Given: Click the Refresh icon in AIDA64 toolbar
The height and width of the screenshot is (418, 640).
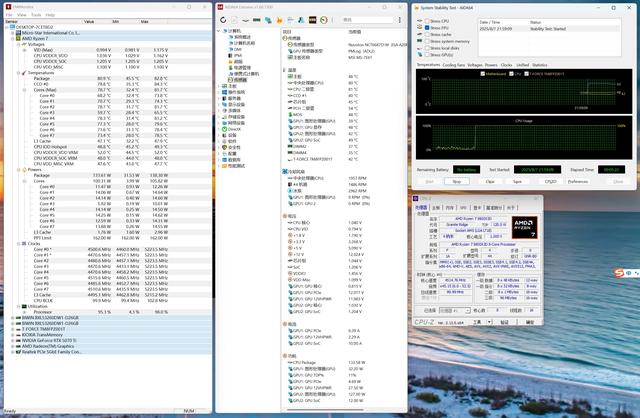Looking at the screenshot, I should (x=223, y=20).
